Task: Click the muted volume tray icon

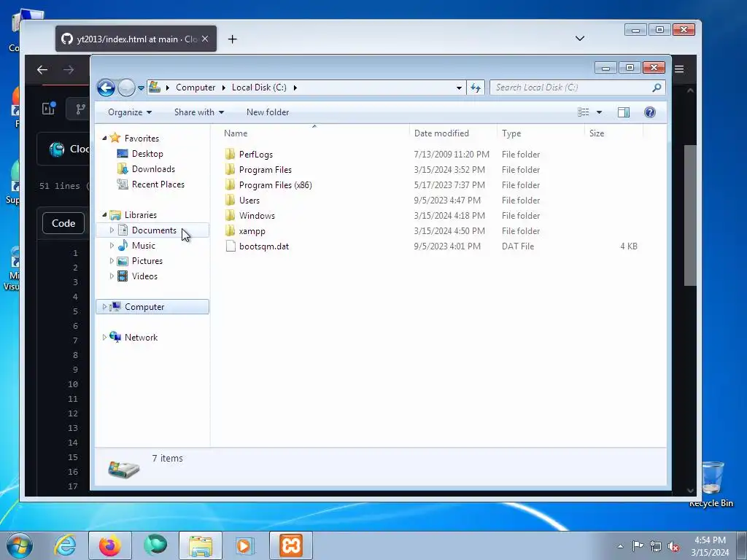Action: pyautogui.click(x=673, y=547)
